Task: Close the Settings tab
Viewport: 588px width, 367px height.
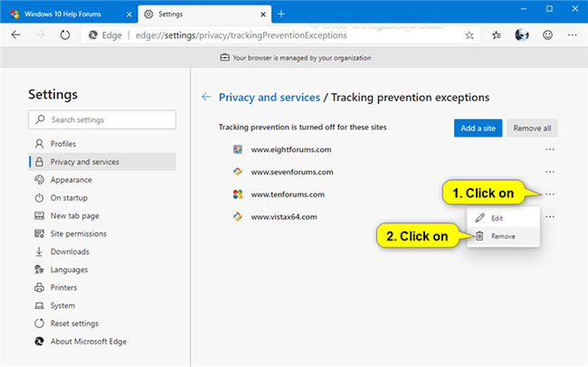Action: (263, 14)
